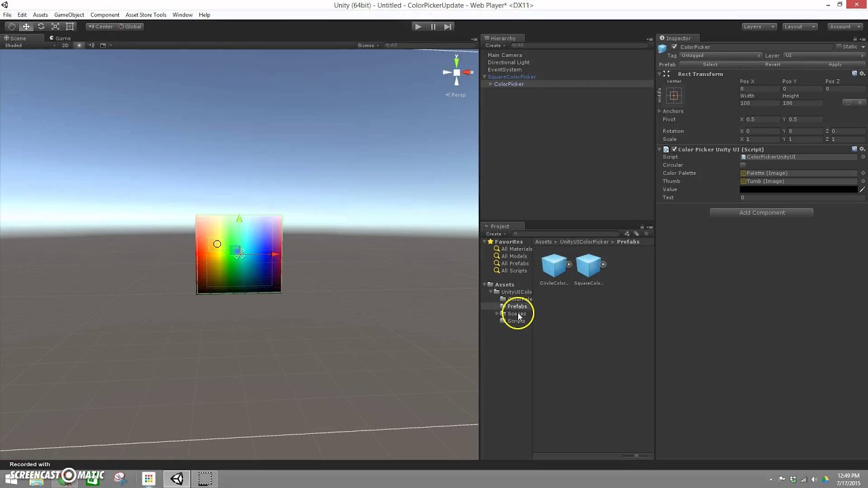Open the Asset Store Tools menu
Screen dimensions: 868x488
click(x=146, y=14)
